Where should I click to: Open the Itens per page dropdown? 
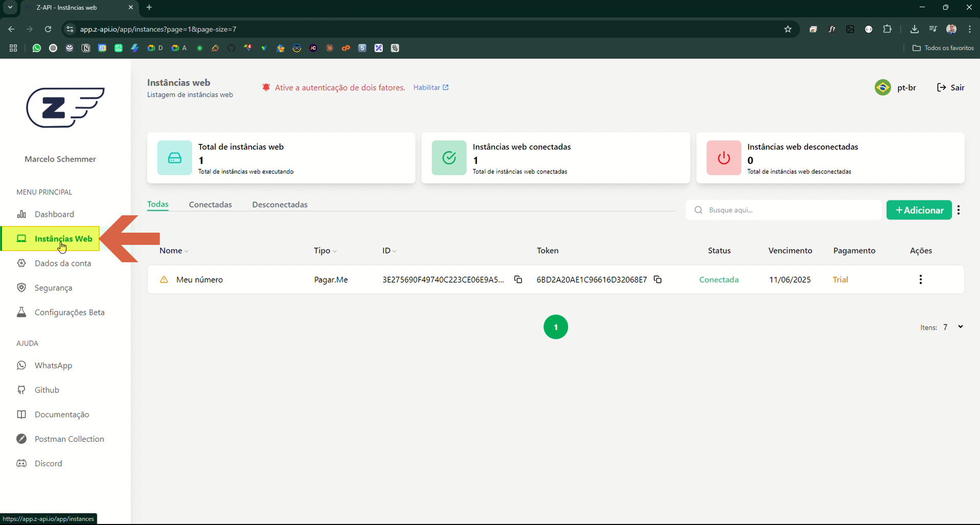click(x=953, y=327)
